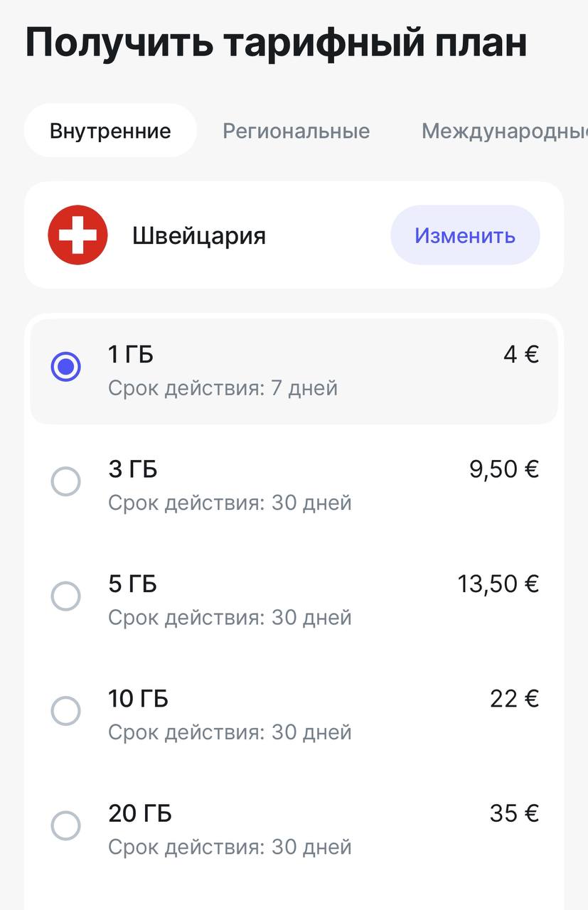Open the Региональные tab
588x910 pixels.
coord(296,131)
